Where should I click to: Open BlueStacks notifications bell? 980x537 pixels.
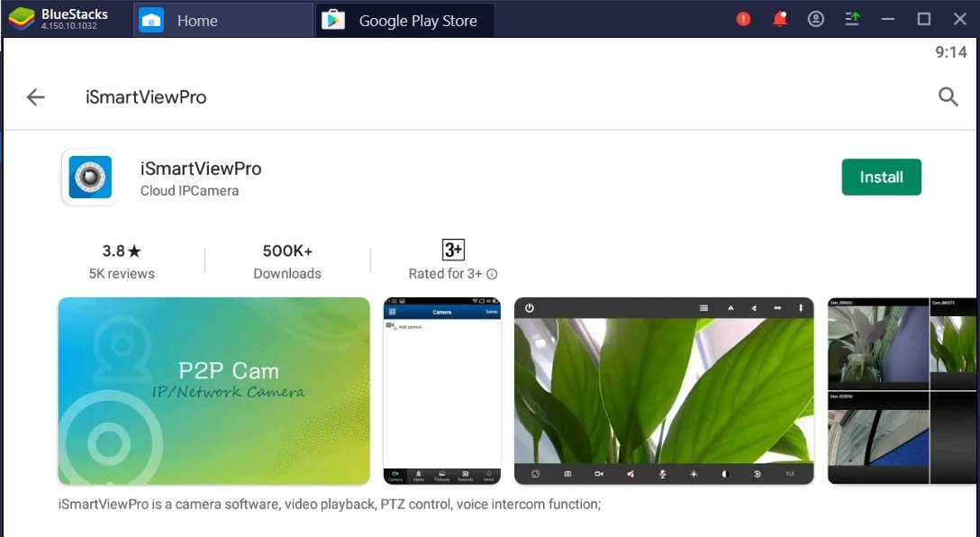coord(779,20)
